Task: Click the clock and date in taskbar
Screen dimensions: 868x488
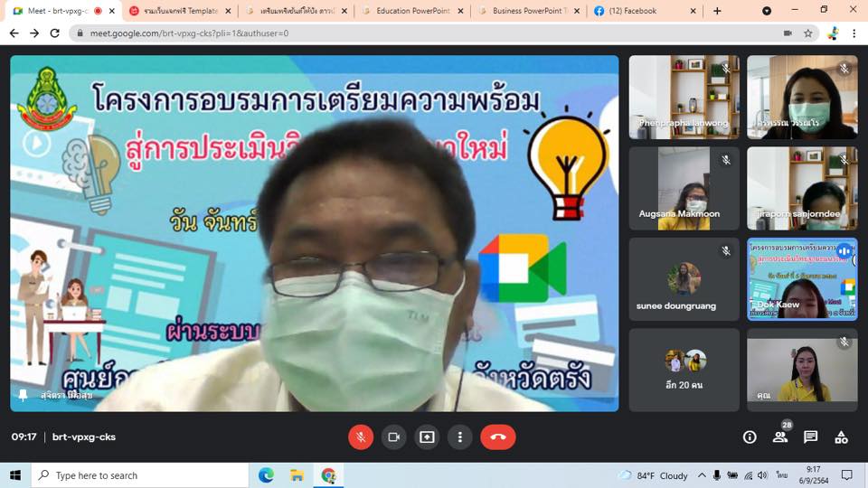Action: [813, 475]
